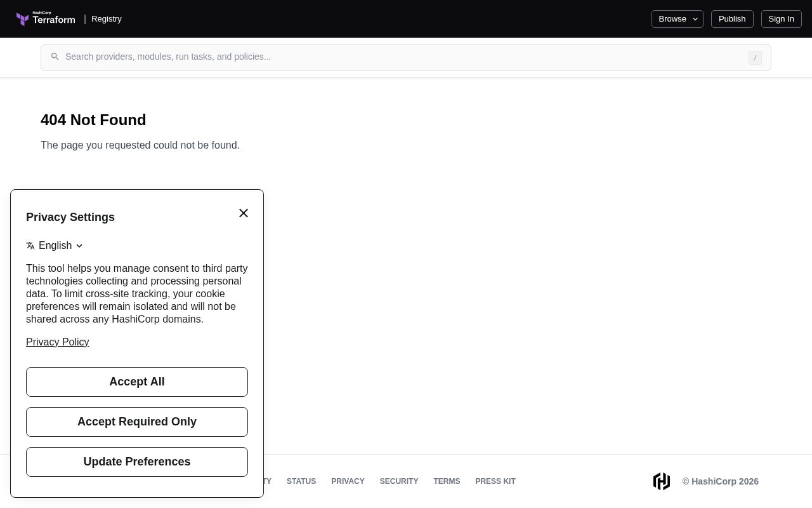812x508 pixels.
Task: Choose Accept Required Only
Action: point(137,422)
